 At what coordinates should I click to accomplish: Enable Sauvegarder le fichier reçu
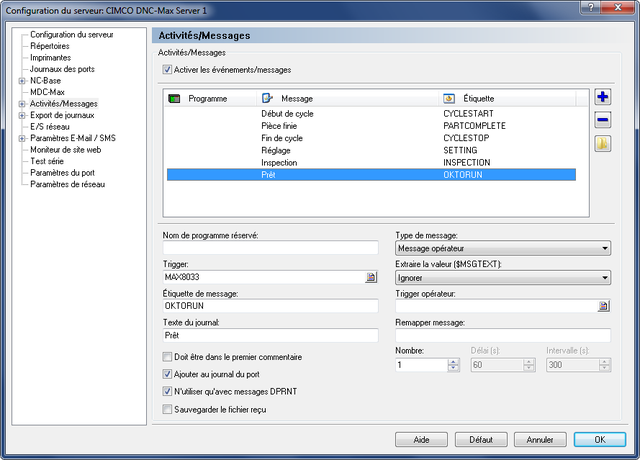[x=167, y=409]
